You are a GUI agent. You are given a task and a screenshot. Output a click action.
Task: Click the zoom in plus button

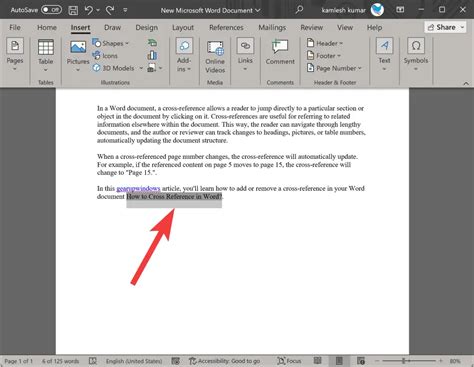point(441,361)
